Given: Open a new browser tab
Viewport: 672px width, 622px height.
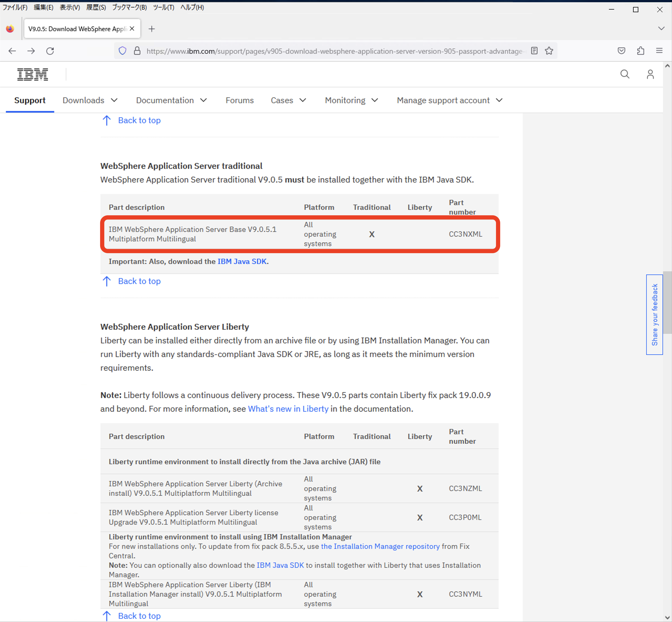Looking at the screenshot, I should (152, 29).
